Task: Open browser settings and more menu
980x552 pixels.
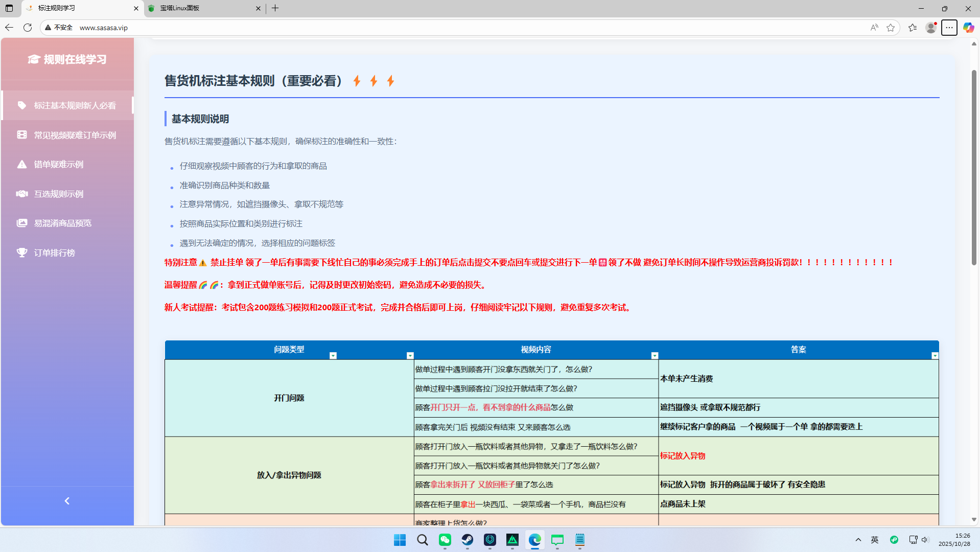Action: [949, 28]
